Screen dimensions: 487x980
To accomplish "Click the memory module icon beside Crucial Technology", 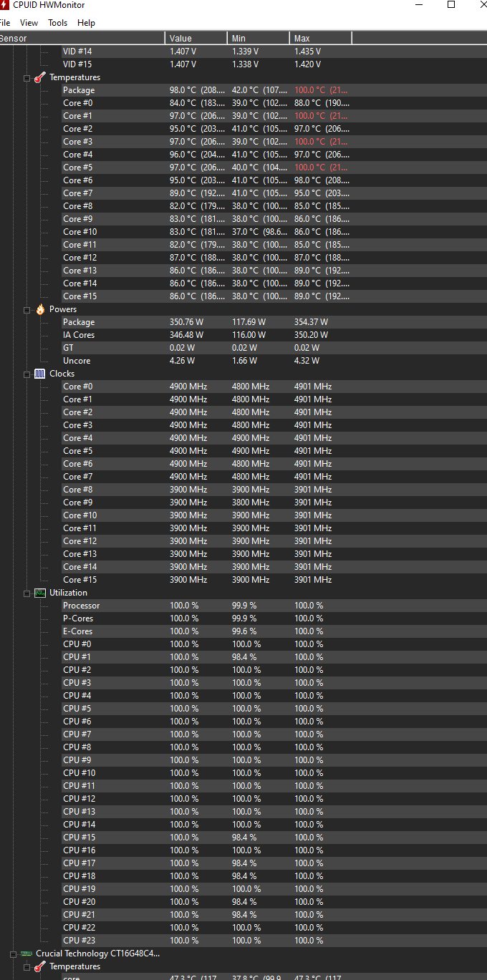I will coord(26,954).
